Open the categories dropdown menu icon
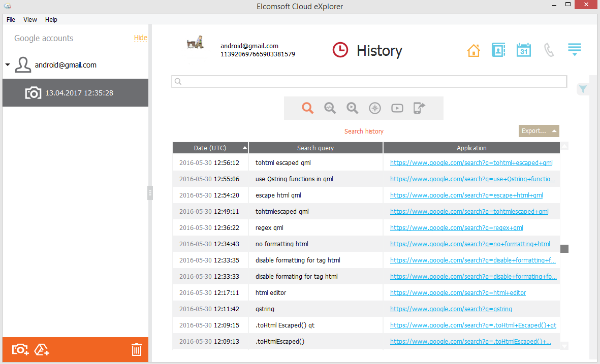Image resolution: width=600 pixels, height=364 pixels. tap(575, 50)
